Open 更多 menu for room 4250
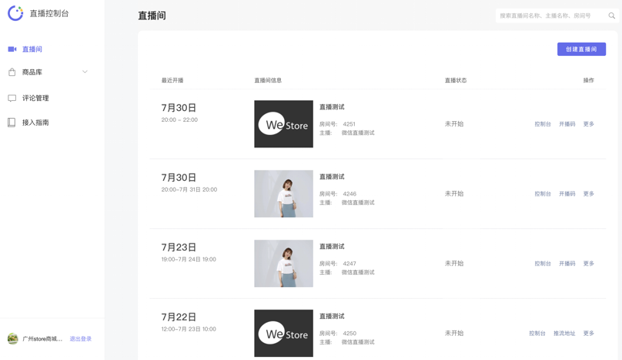Viewport: 622px width, 360px height. [x=589, y=333]
